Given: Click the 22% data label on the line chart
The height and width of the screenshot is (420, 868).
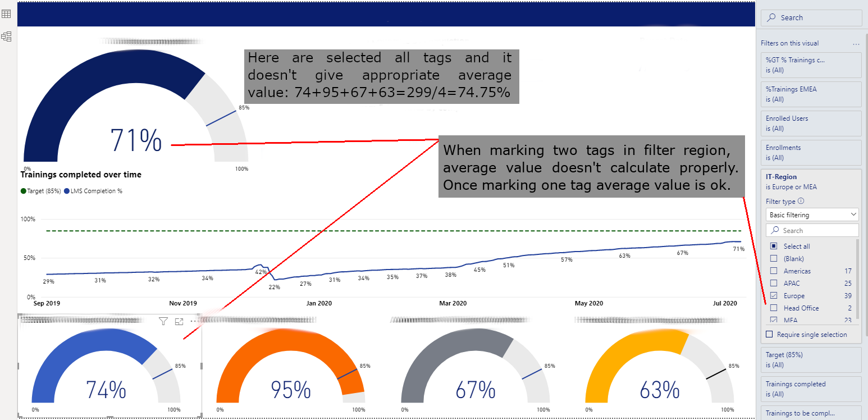Looking at the screenshot, I should [x=274, y=287].
